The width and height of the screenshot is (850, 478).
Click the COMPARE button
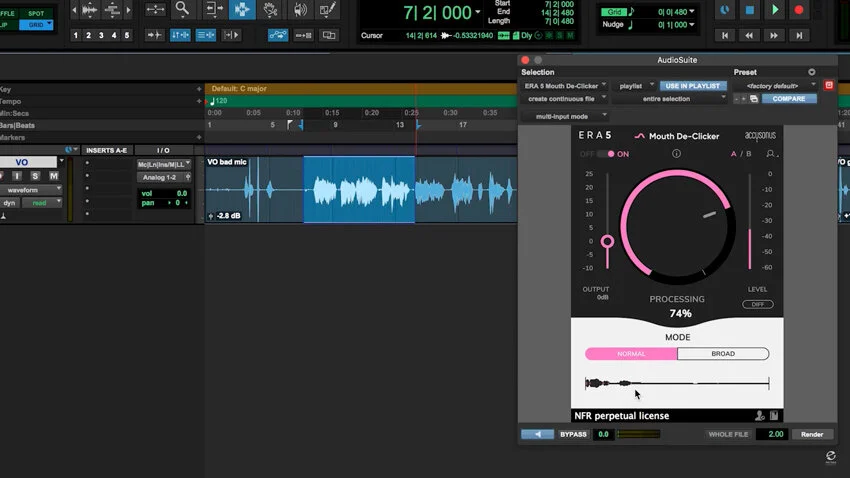click(x=789, y=99)
